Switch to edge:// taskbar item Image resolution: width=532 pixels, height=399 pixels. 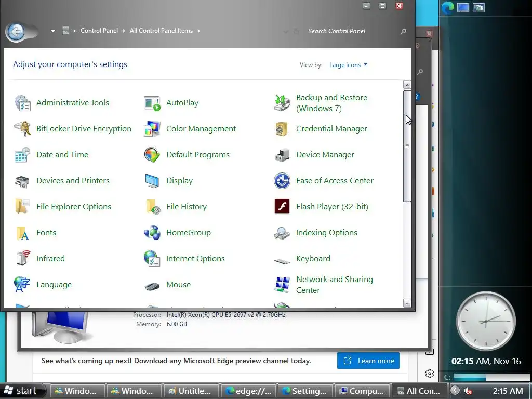point(248,391)
